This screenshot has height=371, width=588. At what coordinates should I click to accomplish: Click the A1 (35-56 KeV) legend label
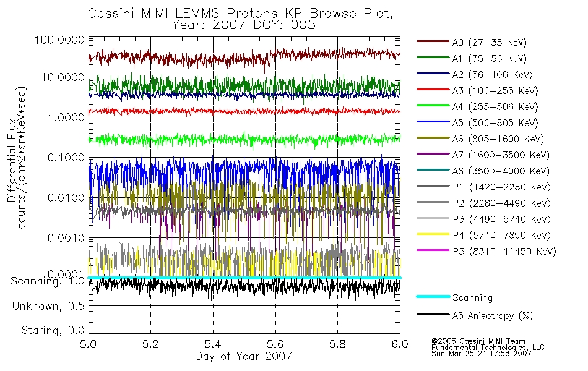[490, 59]
